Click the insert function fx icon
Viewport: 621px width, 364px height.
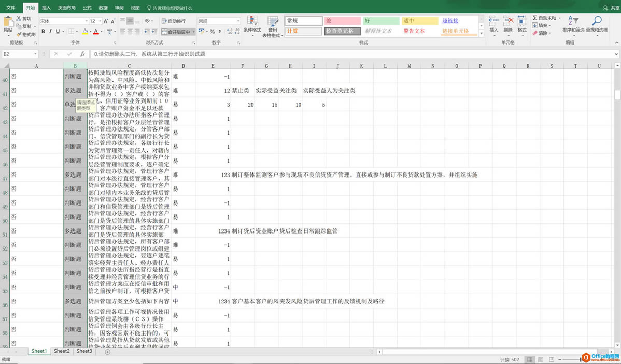pos(82,54)
